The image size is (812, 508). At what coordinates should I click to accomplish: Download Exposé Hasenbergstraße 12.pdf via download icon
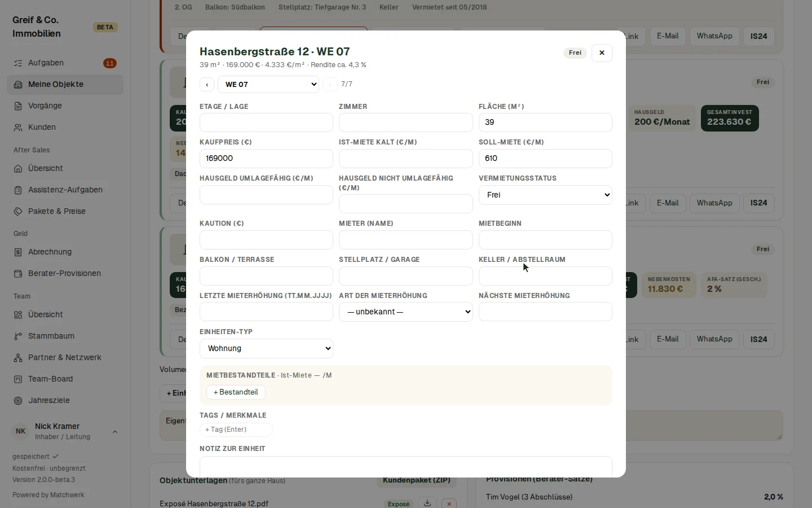click(427, 503)
